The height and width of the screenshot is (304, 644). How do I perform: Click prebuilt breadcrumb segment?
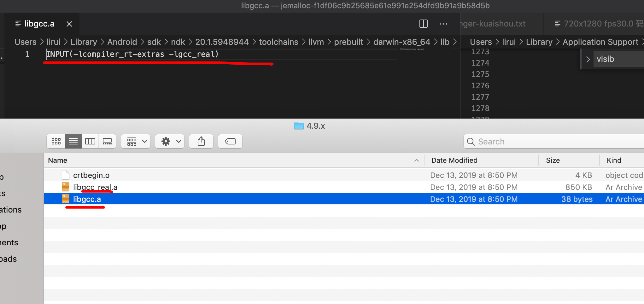pyautogui.click(x=348, y=42)
